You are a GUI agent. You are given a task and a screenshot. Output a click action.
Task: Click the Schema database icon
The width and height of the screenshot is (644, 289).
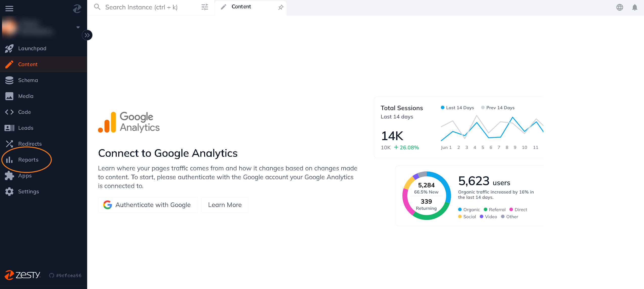point(9,80)
